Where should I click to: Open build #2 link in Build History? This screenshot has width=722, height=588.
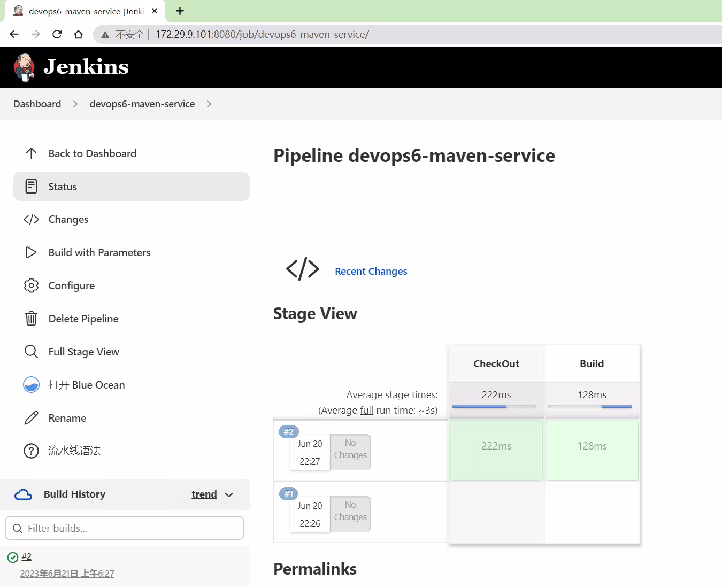27,557
